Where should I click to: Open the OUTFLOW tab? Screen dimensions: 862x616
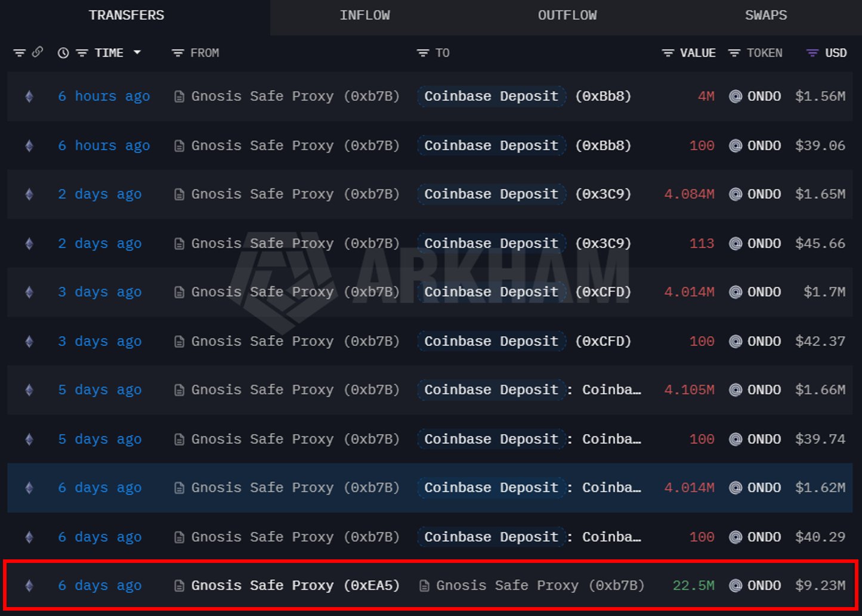click(567, 16)
